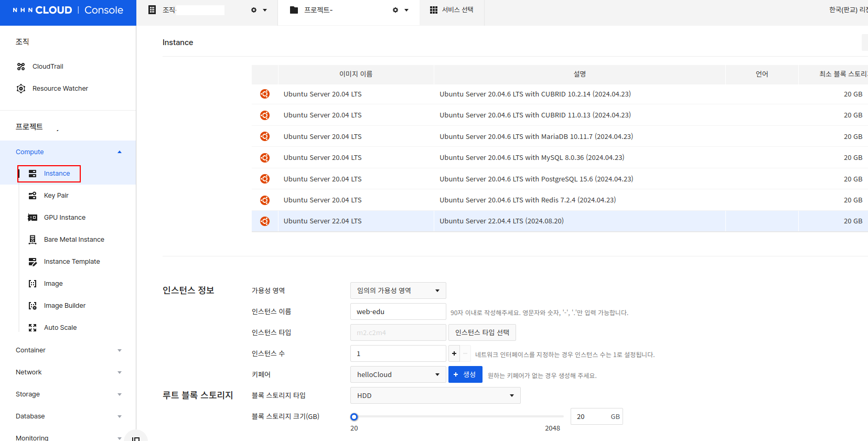Click the 설명 column header

580,74
